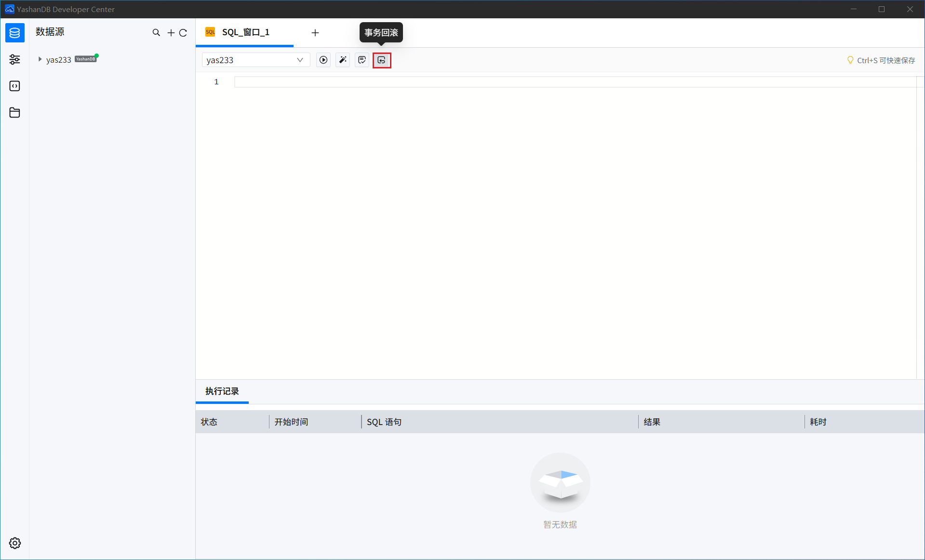Run the SQL with the execute button
925x560 pixels.
pos(323,60)
